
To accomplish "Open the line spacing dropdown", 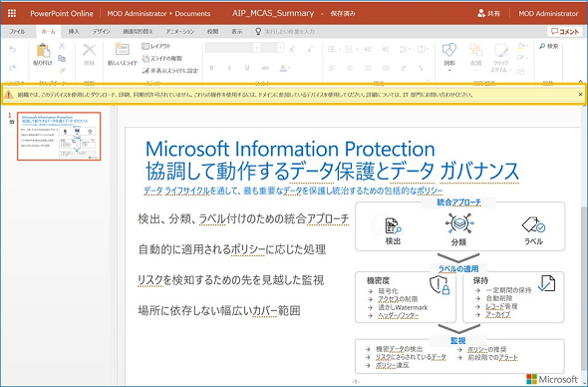I will (405, 49).
